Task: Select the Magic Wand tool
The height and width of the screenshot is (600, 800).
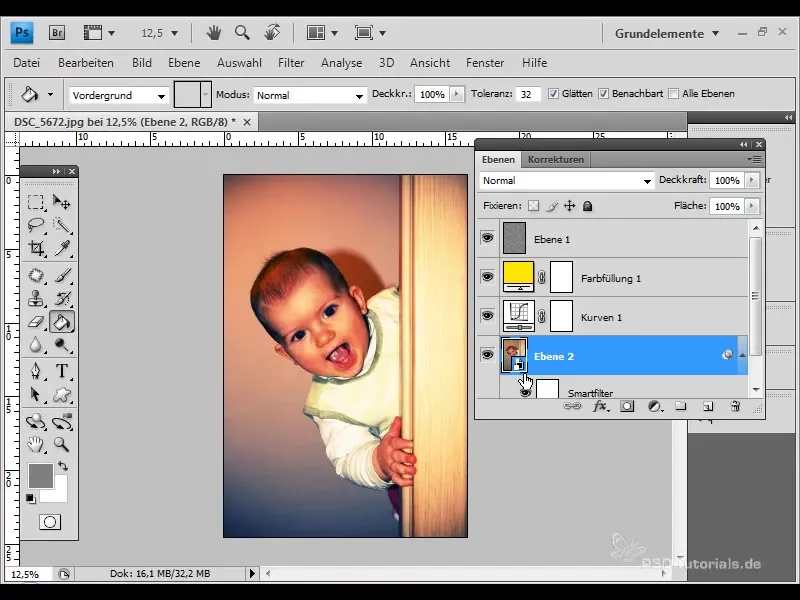Action: pos(62,225)
